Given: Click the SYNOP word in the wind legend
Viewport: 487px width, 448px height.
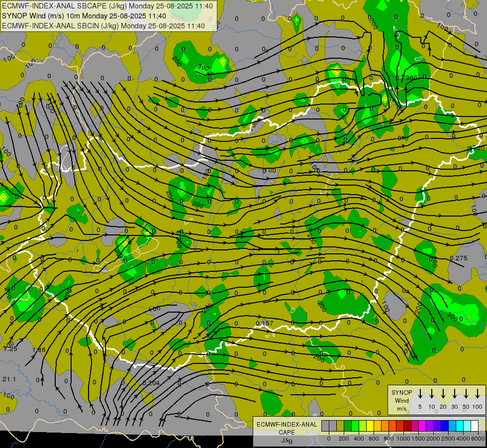Looking at the screenshot, I should point(402,393).
